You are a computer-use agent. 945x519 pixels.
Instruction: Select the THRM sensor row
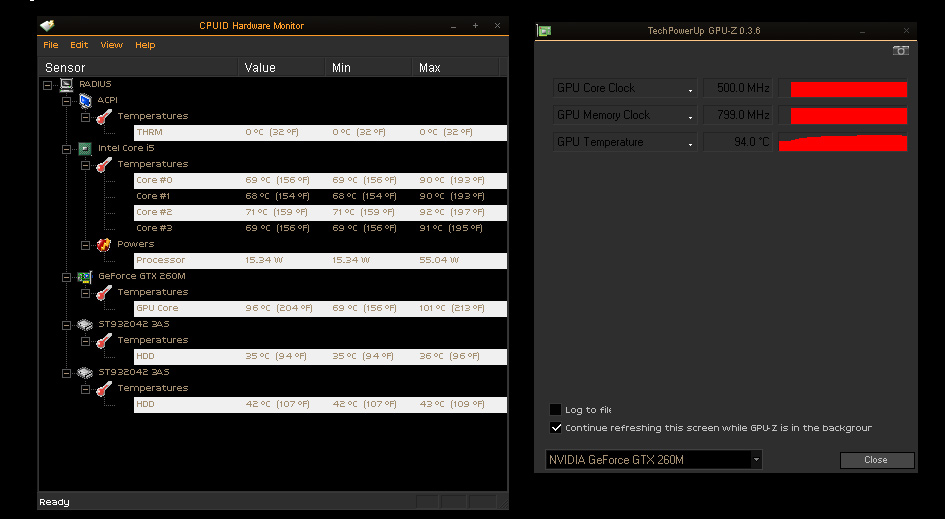coord(320,133)
